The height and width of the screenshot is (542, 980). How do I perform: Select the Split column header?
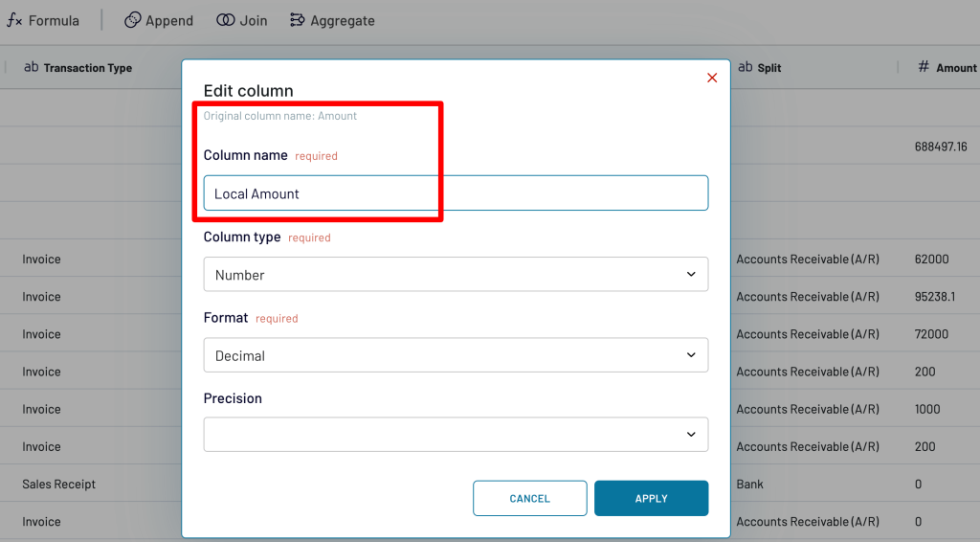tap(769, 68)
